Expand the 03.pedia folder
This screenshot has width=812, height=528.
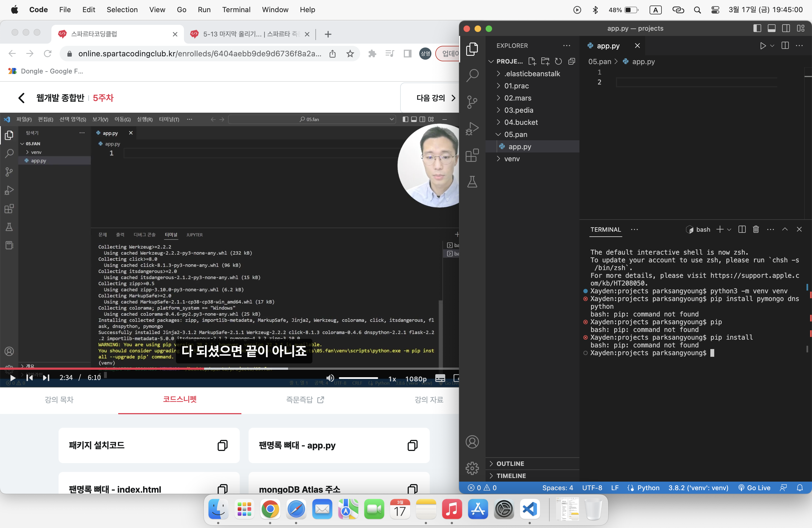click(x=532, y=110)
